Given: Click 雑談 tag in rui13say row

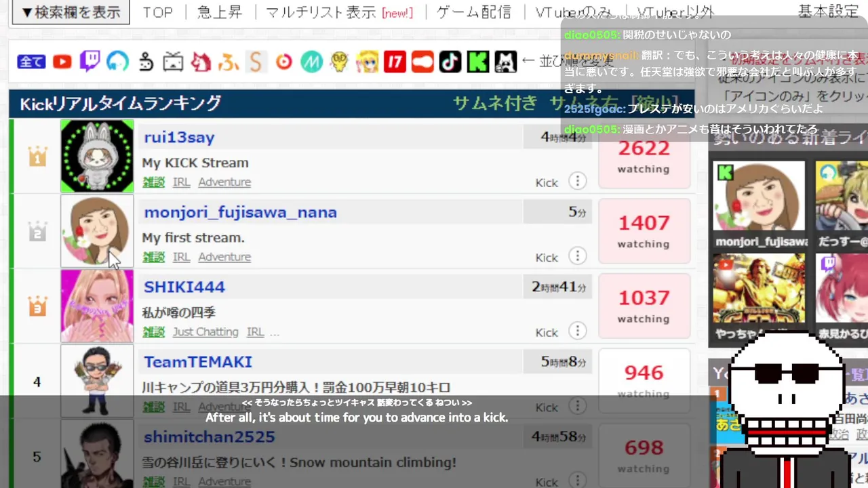Looking at the screenshot, I should pyautogui.click(x=154, y=182).
